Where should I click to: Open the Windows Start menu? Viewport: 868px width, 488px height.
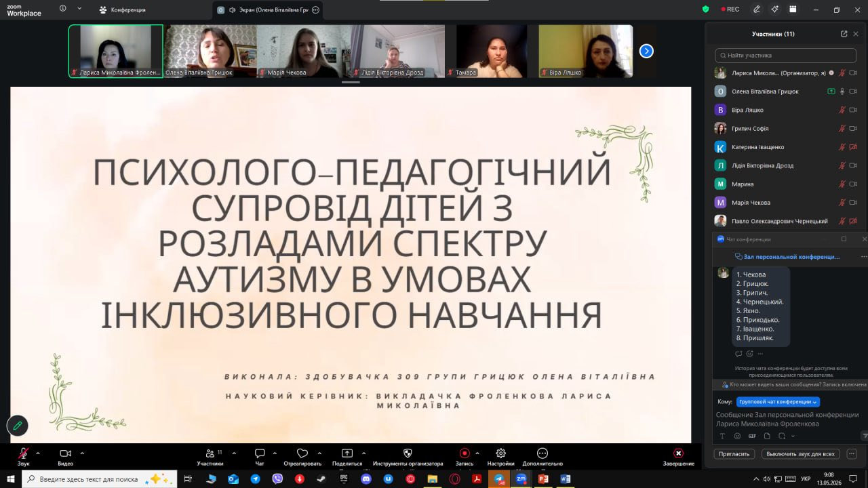pyautogui.click(x=11, y=479)
